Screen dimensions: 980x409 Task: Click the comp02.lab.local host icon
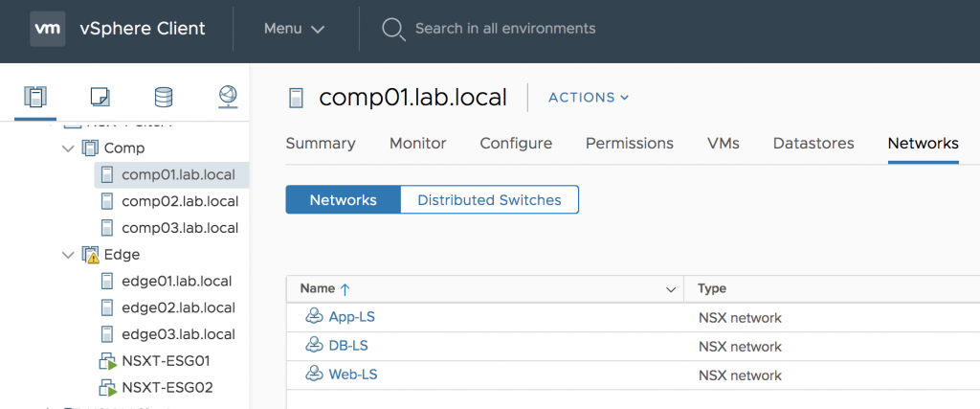click(107, 201)
